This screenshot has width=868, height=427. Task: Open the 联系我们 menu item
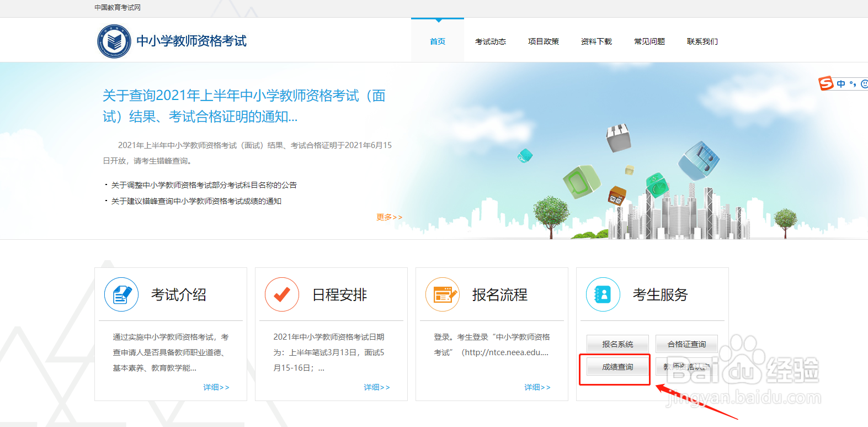tap(702, 41)
